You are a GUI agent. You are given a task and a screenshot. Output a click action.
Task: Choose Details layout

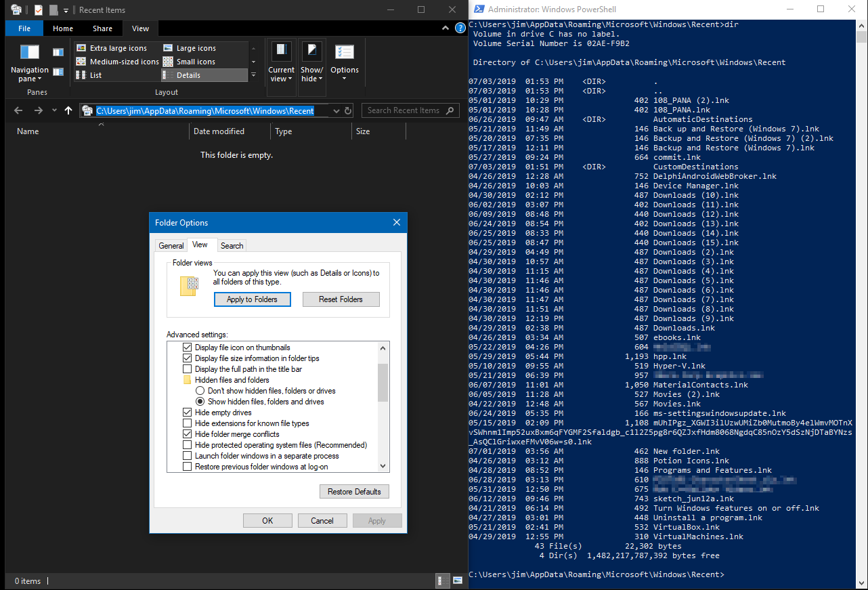click(204, 75)
